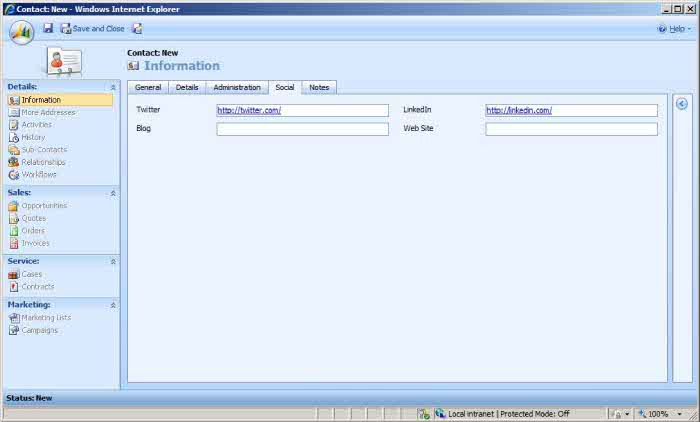Viewport: 700px width, 422px height.
Task: Open the Help menu
Action: click(x=675, y=29)
